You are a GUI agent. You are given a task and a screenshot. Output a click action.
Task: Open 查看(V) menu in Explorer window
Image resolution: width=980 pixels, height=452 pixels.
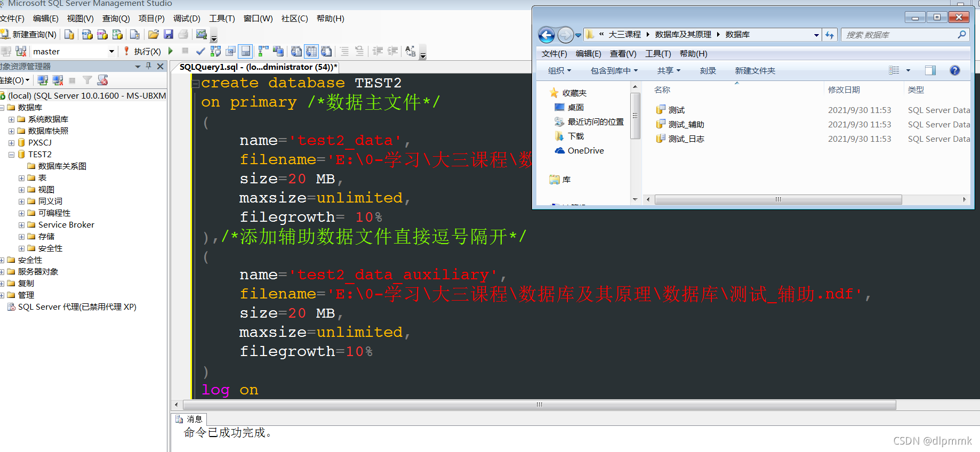point(623,54)
